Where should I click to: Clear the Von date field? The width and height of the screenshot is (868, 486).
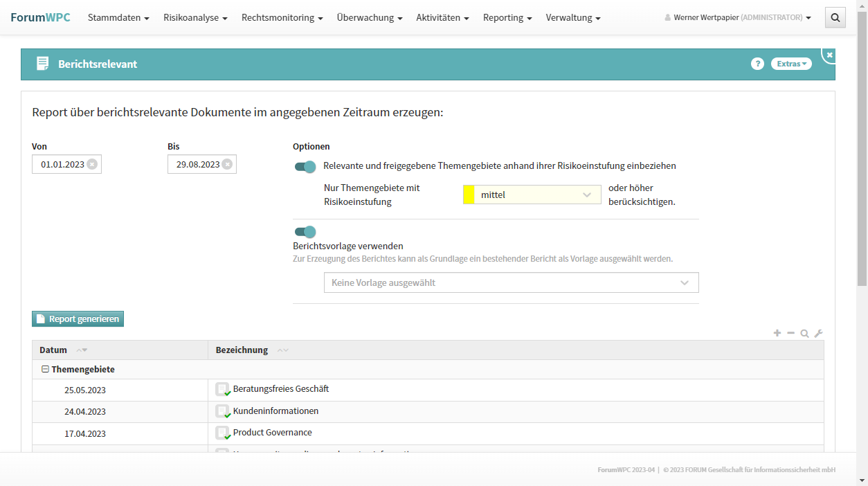pyautogui.click(x=92, y=164)
